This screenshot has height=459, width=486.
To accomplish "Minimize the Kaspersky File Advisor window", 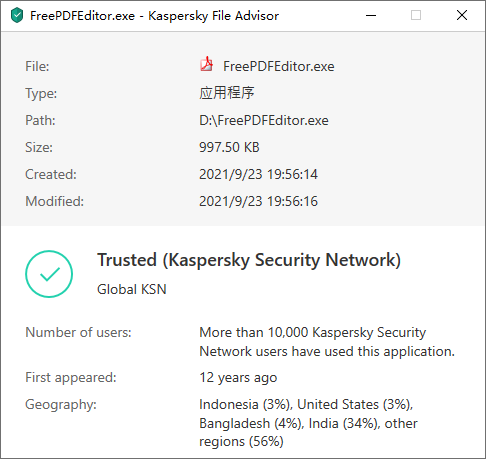I will pos(371,15).
